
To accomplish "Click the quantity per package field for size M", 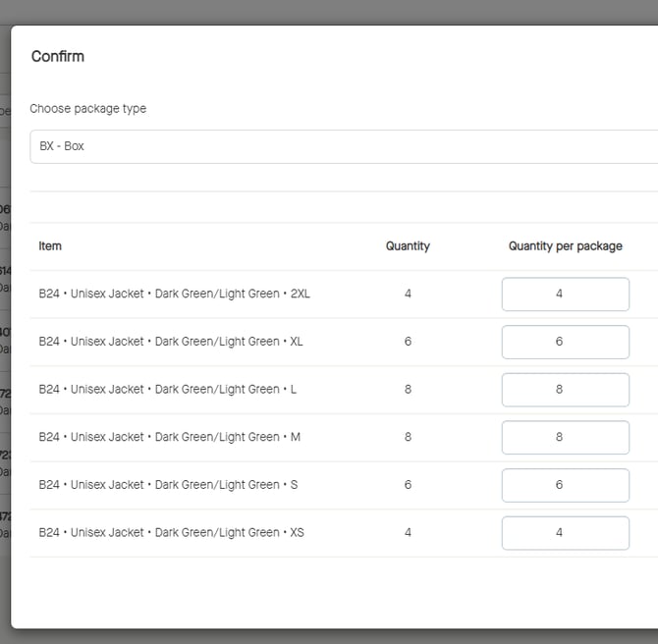I will click(565, 437).
